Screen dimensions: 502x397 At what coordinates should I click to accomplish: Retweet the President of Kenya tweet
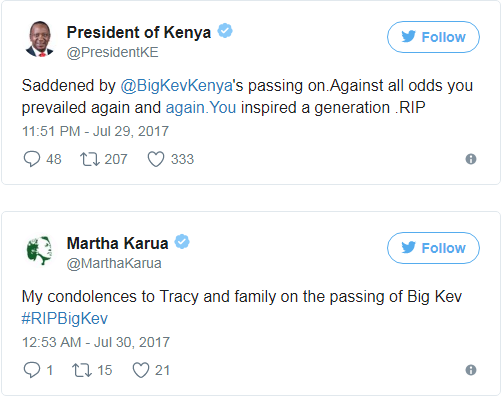tap(89, 159)
